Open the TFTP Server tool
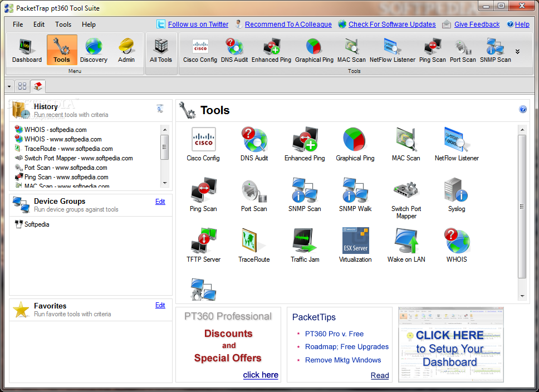The height and width of the screenshot is (392, 539). click(x=203, y=245)
